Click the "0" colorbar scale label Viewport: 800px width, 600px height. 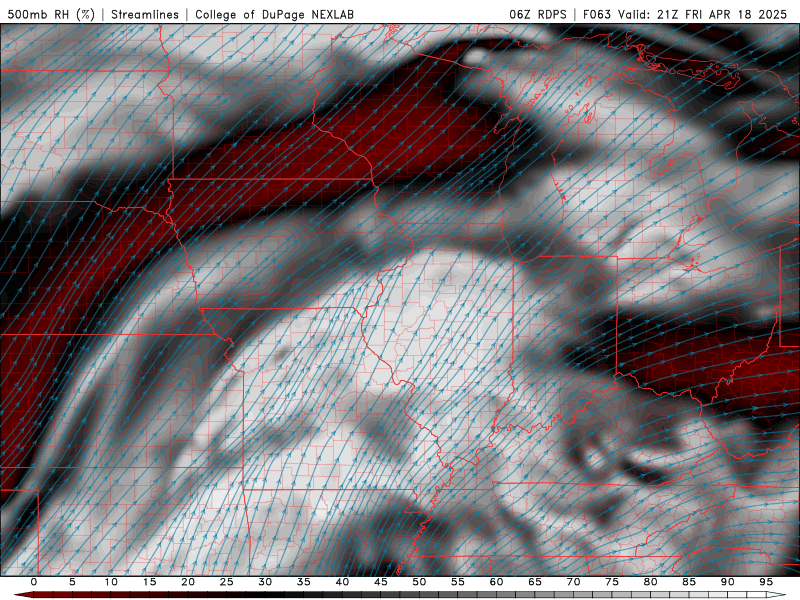tap(34, 582)
